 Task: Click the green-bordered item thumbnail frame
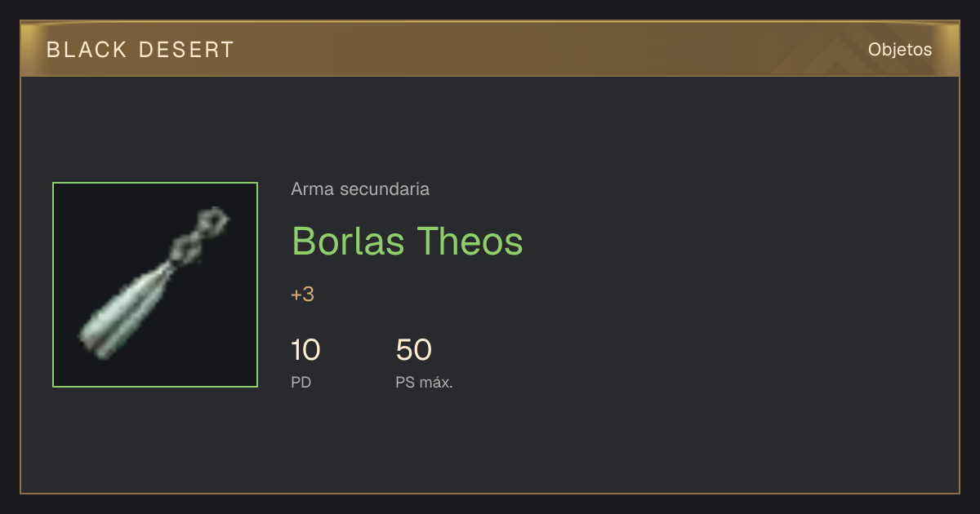(155, 285)
